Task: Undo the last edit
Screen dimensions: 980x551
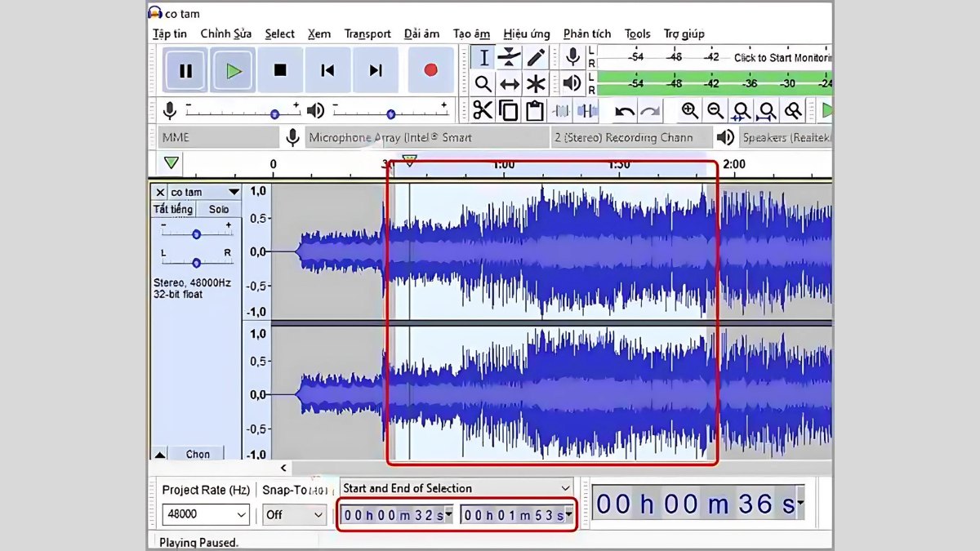Action: pos(625,110)
